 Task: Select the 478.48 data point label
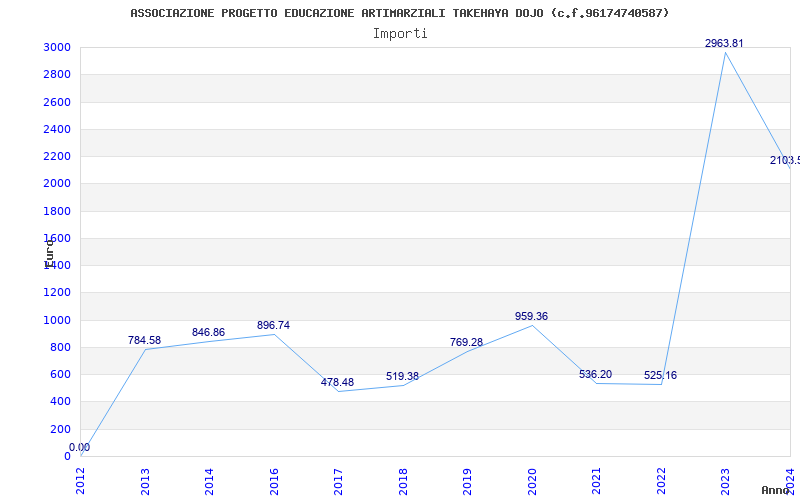pyautogui.click(x=337, y=383)
